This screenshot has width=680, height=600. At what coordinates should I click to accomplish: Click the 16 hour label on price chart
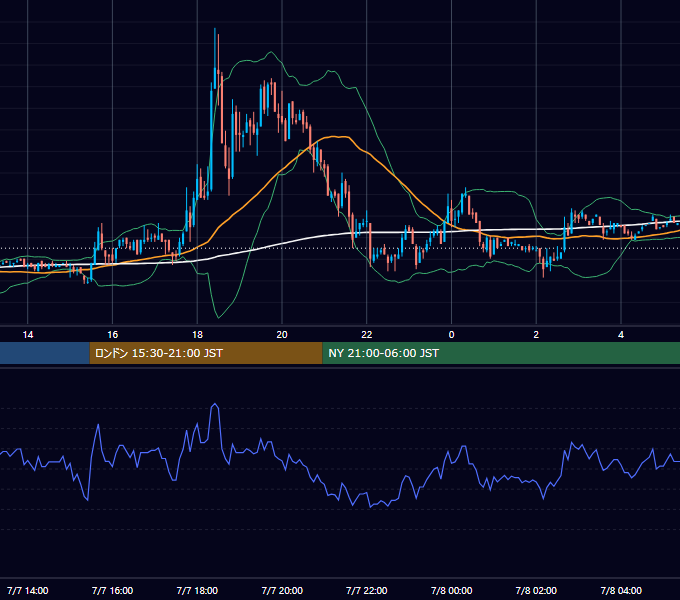click(x=112, y=335)
